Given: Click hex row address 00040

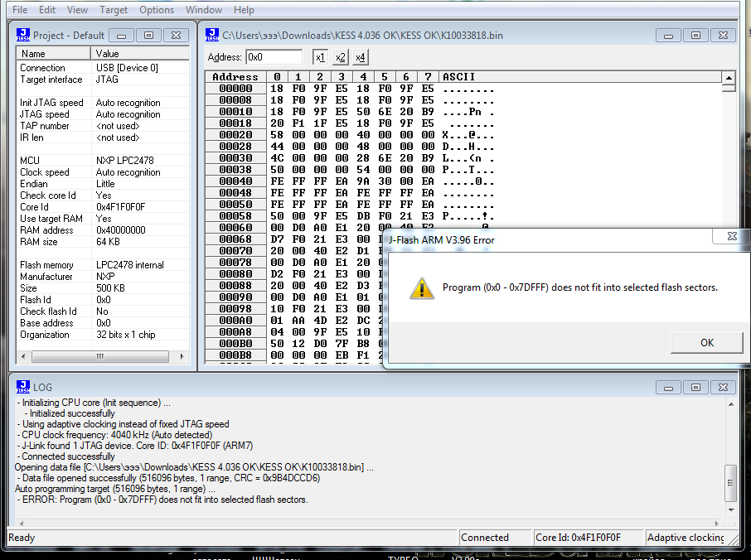Looking at the screenshot, I should pyautogui.click(x=235, y=181).
